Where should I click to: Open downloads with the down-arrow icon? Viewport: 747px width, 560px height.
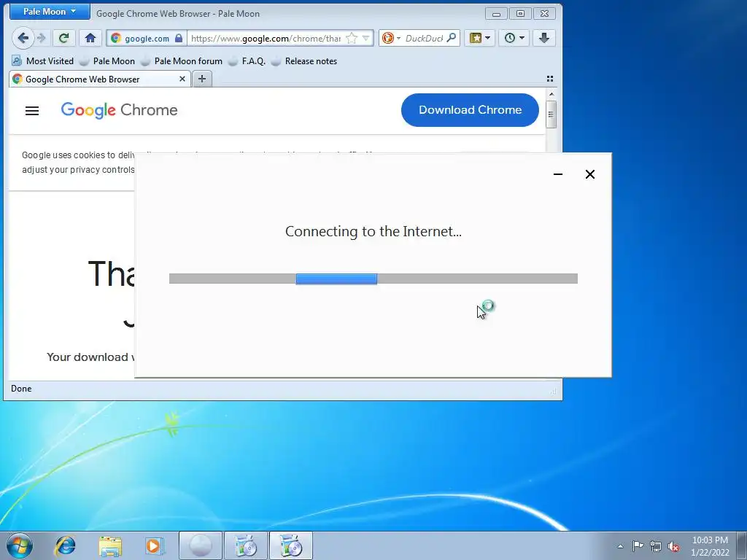pyautogui.click(x=544, y=38)
